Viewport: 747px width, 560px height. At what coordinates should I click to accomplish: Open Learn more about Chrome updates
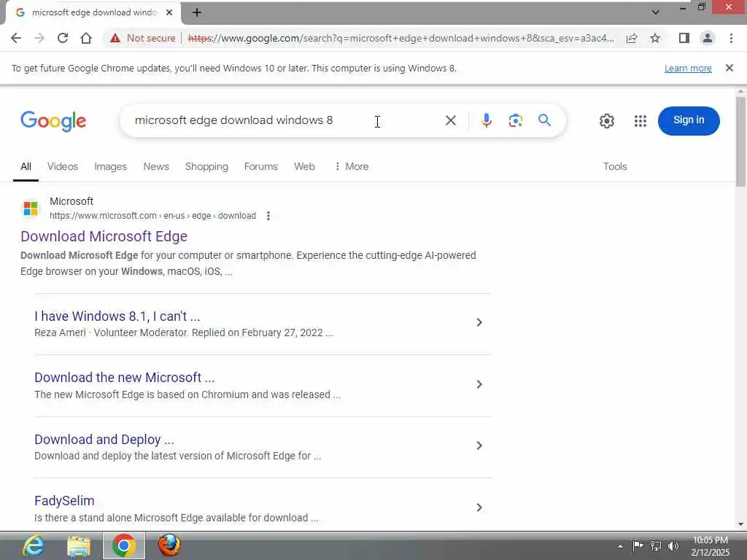click(688, 68)
